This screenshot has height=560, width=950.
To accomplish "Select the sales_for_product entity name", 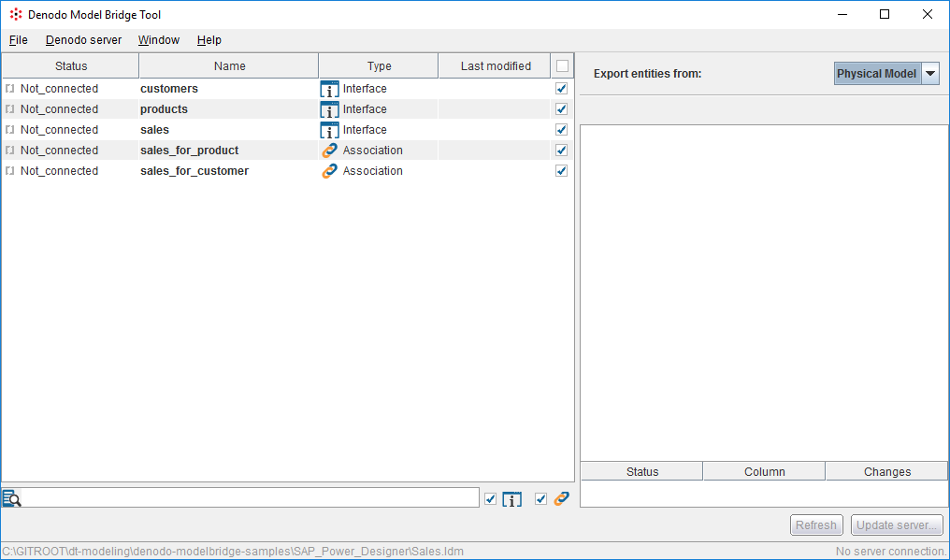I will click(x=190, y=151).
